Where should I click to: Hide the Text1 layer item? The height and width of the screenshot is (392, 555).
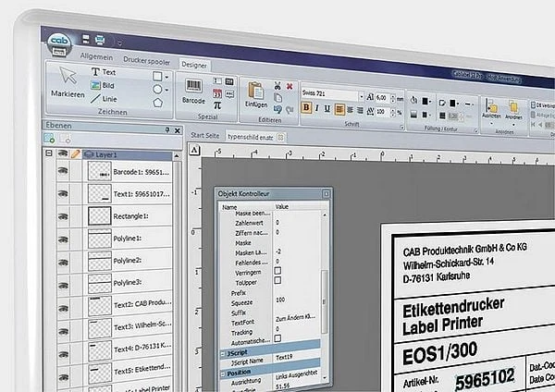pos(63,193)
